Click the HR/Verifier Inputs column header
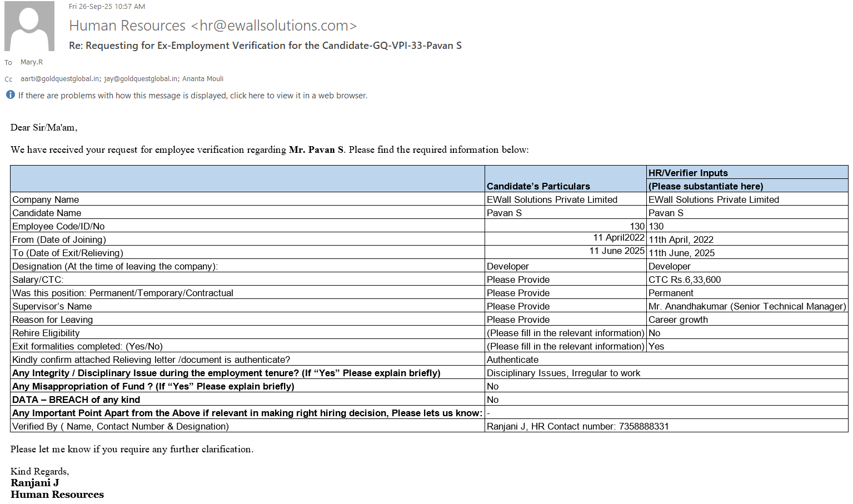Viewport: 853px width, 504px height. 688,173
